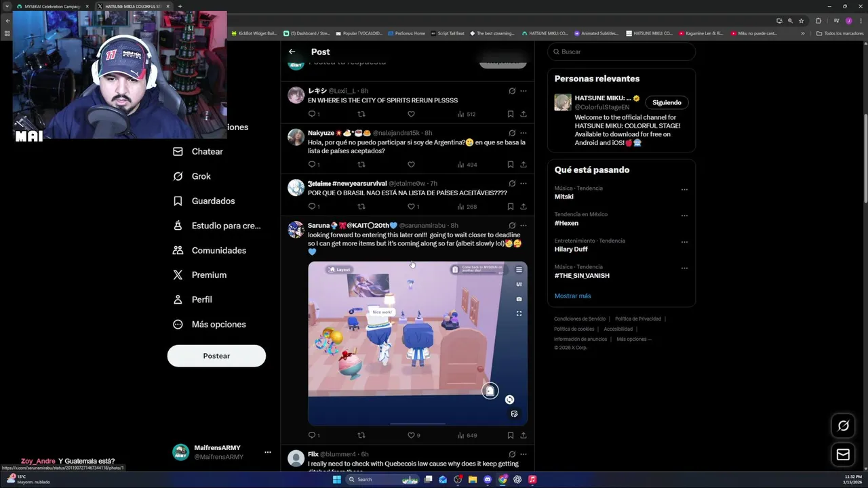Open more options on Jetaime's post

523,183
